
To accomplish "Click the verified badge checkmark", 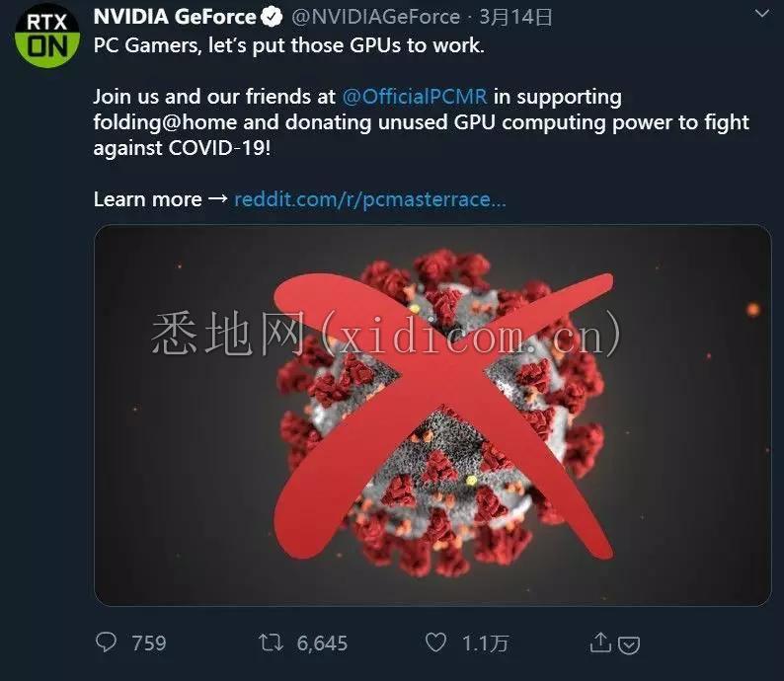I will pyautogui.click(x=272, y=17).
